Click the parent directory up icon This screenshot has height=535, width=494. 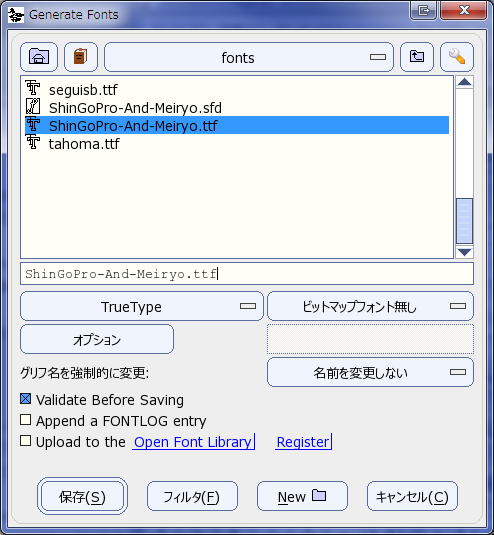click(x=417, y=57)
